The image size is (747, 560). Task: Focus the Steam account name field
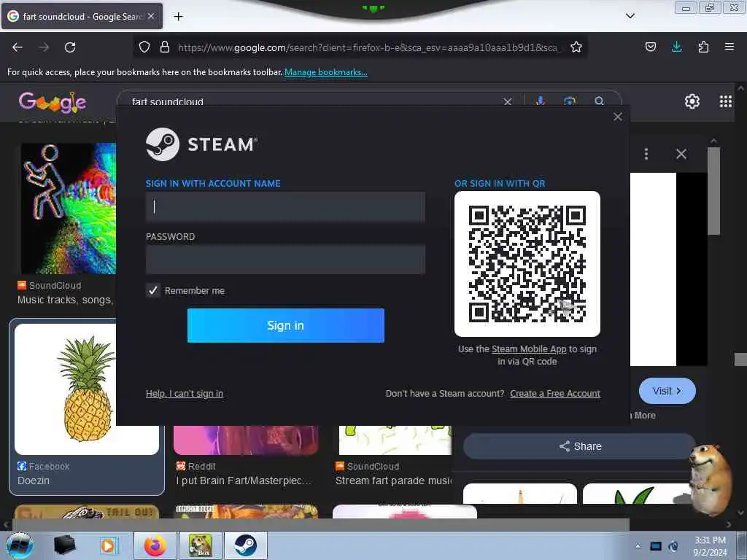tap(285, 206)
